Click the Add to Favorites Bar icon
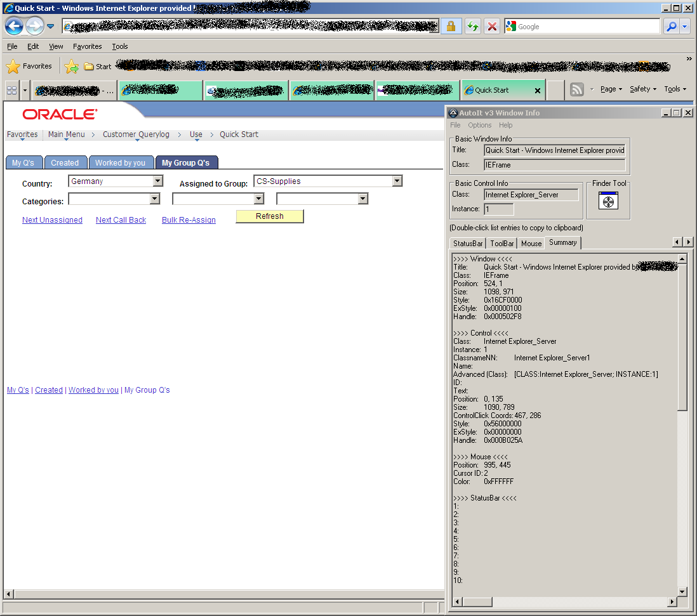Screen dimensions: 697x616 click(72, 66)
